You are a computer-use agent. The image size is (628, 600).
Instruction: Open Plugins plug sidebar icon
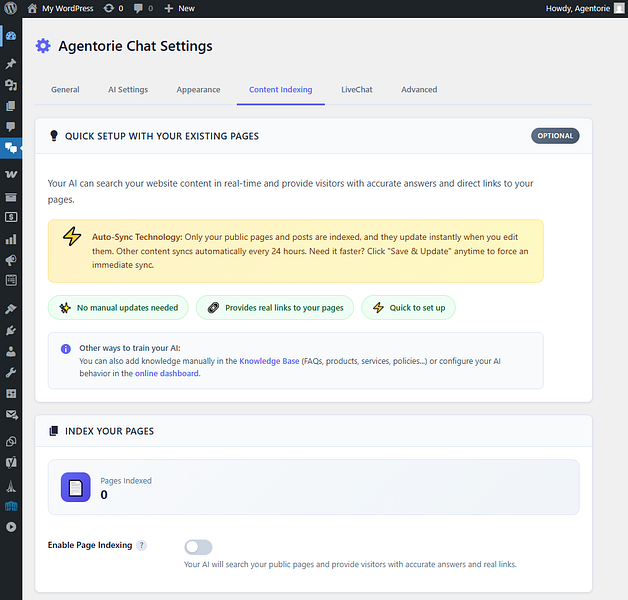(11, 330)
